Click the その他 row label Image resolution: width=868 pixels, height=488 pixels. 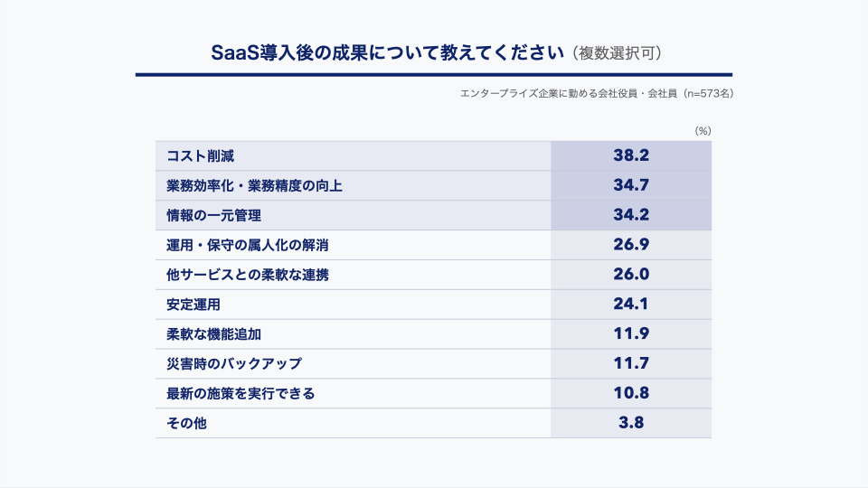pyautogui.click(x=186, y=423)
